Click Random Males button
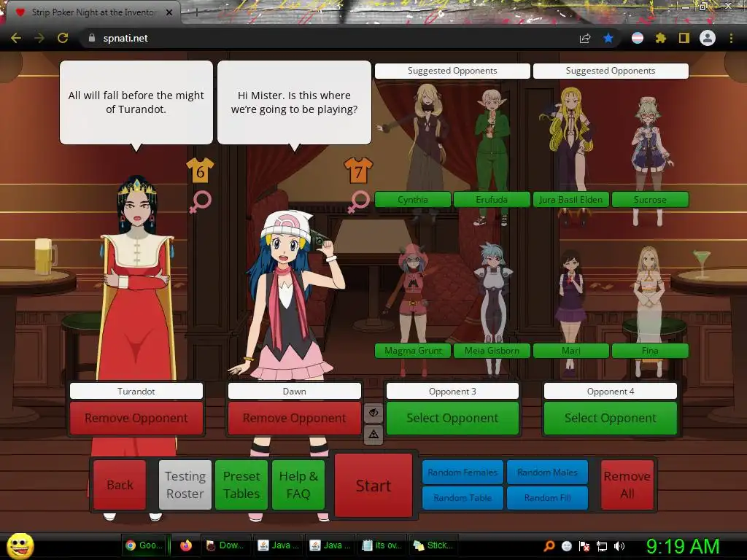 [x=547, y=472]
